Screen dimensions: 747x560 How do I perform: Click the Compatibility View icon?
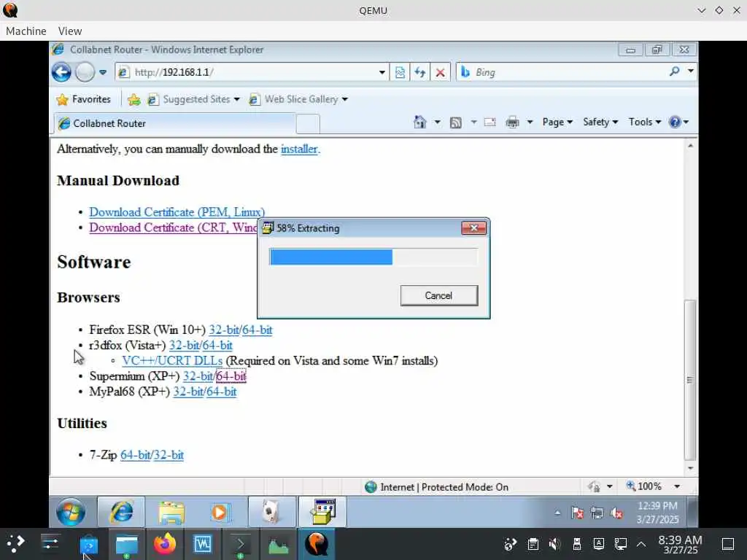point(400,72)
